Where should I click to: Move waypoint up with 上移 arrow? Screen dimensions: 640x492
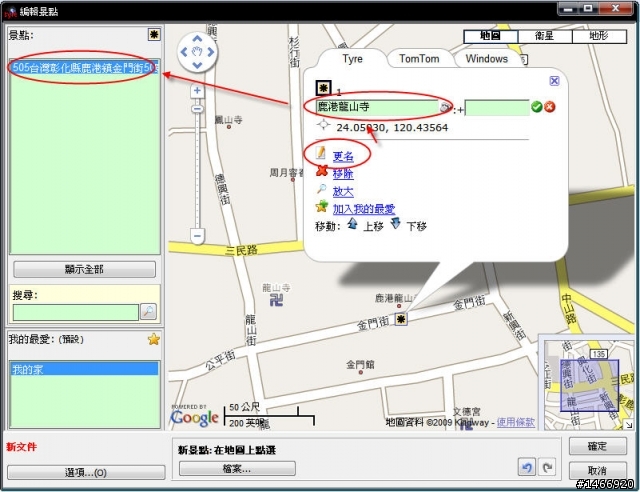coord(353,223)
